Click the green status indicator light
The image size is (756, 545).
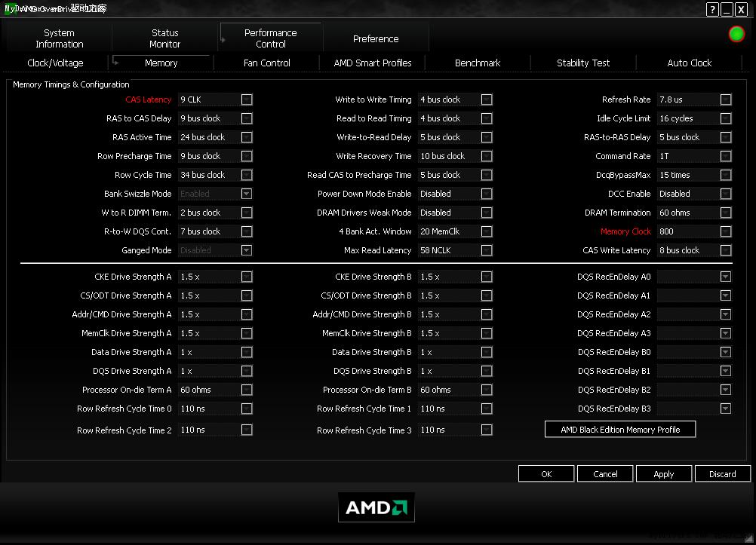pos(736,34)
